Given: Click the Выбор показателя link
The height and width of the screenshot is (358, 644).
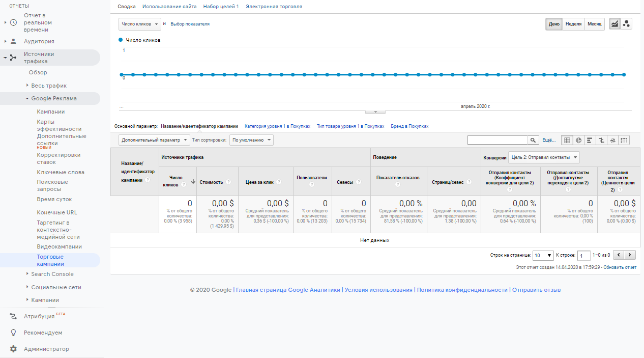Looking at the screenshot, I should (x=190, y=24).
